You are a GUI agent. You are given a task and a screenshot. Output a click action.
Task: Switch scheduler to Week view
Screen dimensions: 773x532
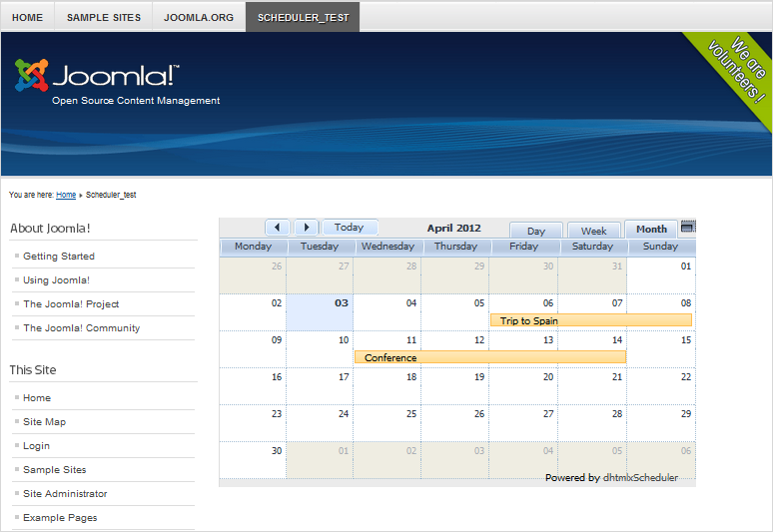pos(593,231)
